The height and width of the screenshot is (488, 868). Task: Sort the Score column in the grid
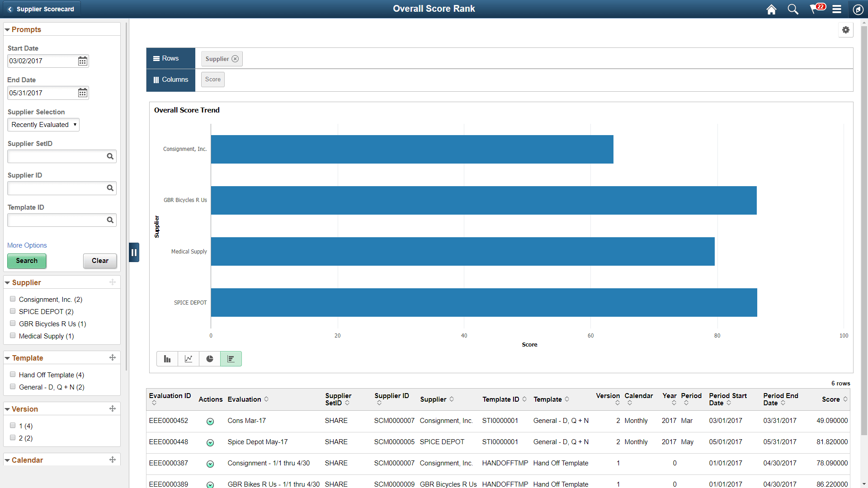pos(845,399)
